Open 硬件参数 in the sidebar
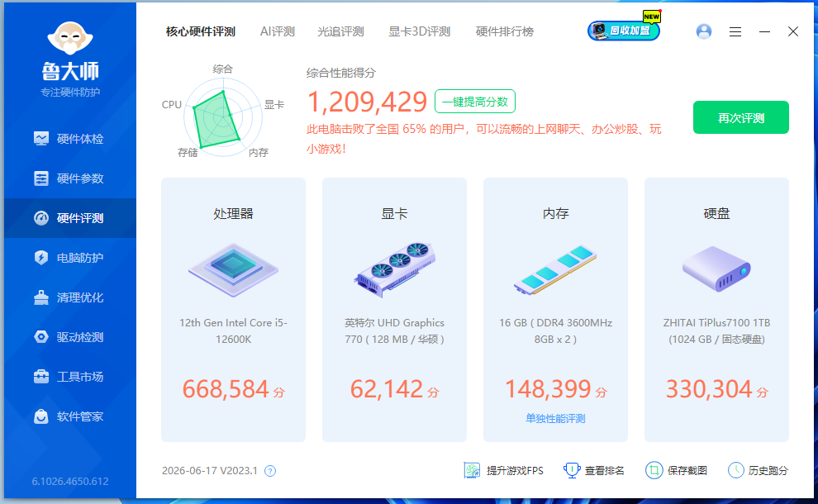This screenshot has width=818, height=504. pos(70,178)
